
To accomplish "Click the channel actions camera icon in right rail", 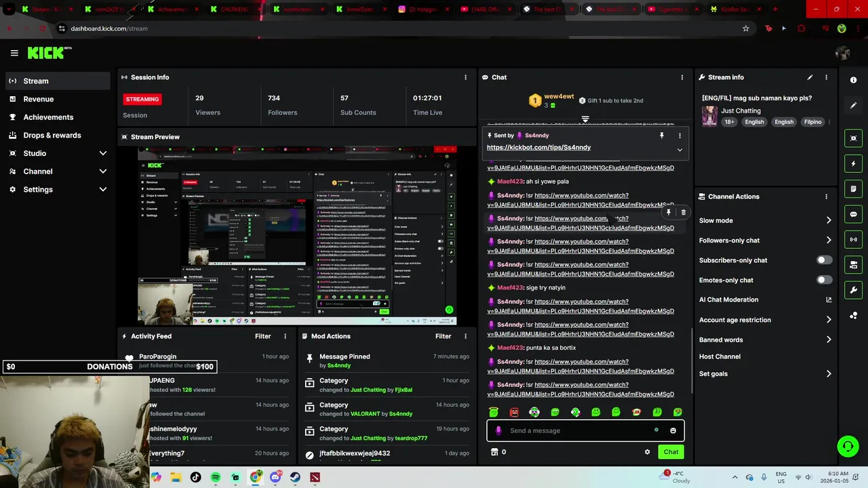I will click(x=853, y=264).
